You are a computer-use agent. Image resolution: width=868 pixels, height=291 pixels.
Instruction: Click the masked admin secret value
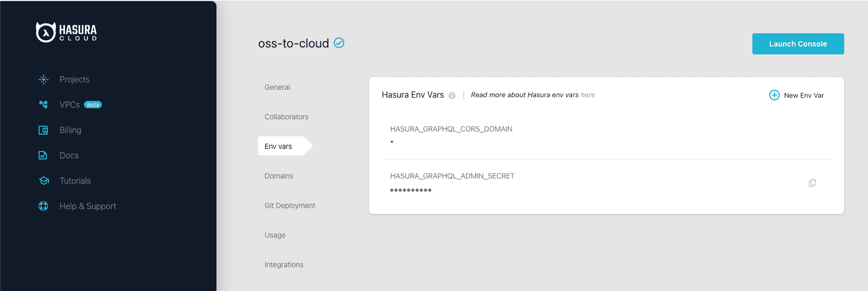411,190
